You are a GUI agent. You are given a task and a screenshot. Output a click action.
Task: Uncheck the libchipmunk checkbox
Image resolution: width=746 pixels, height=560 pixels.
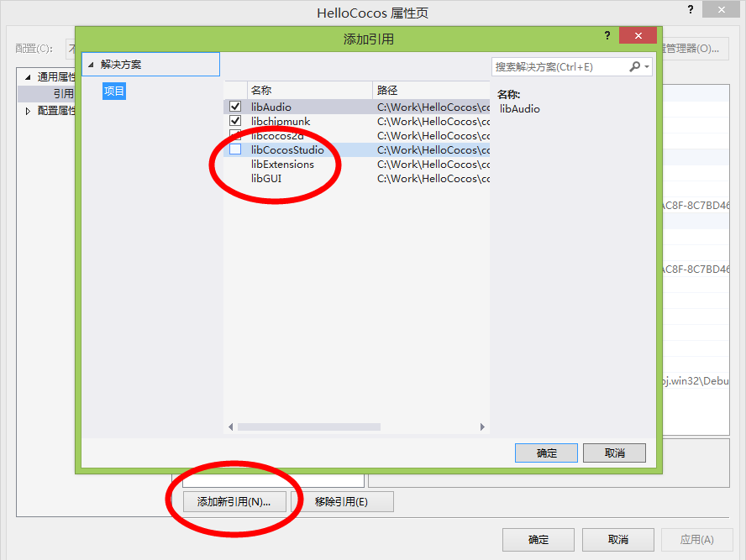pyautogui.click(x=235, y=121)
